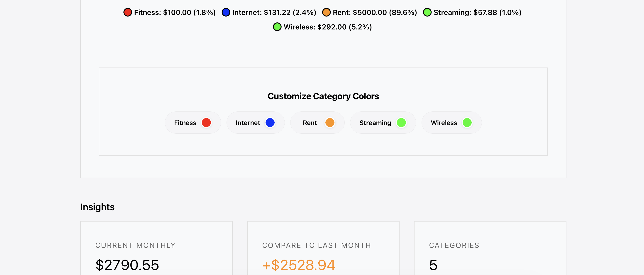
Task: Click the Fitness red color swatch
Action: pyautogui.click(x=206, y=123)
